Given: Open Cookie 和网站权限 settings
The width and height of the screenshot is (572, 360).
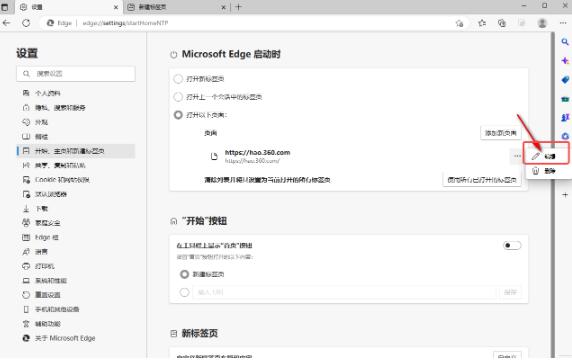Looking at the screenshot, I should coord(76,179).
